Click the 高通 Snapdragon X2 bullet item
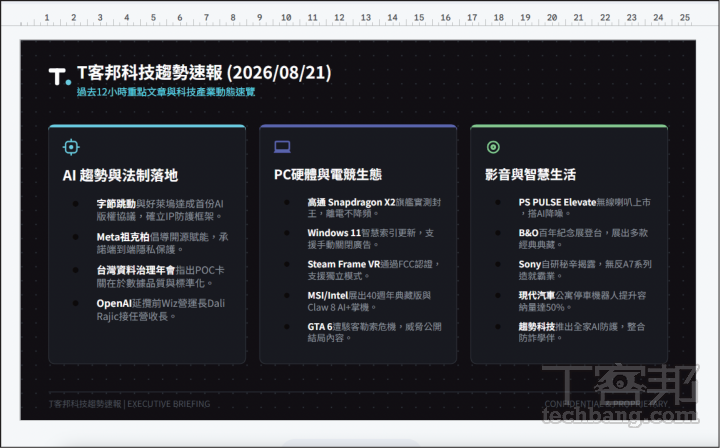This screenshot has height=448, width=720. [x=374, y=208]
